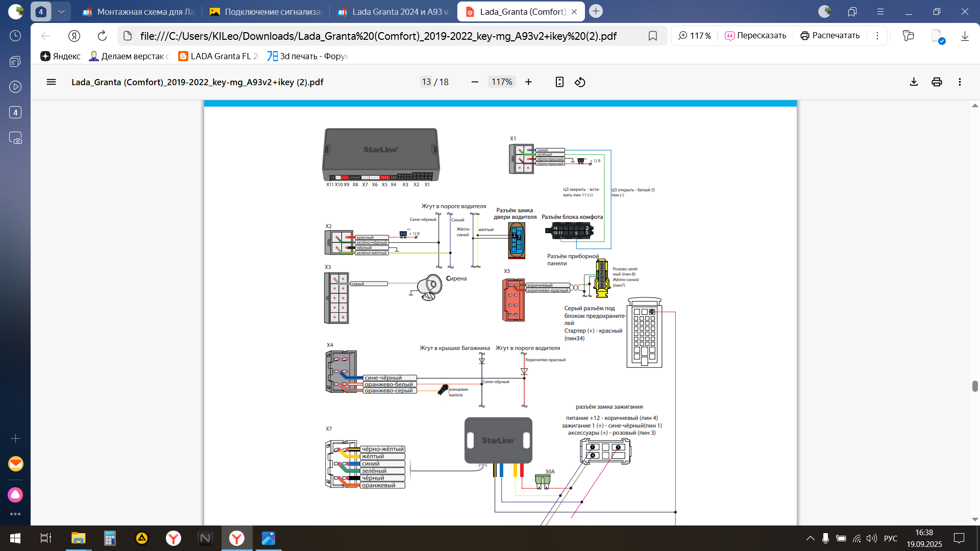This screenshot has height=551, width=980.
Task: Click the 117% zoom level field
Action: point(502,82)
